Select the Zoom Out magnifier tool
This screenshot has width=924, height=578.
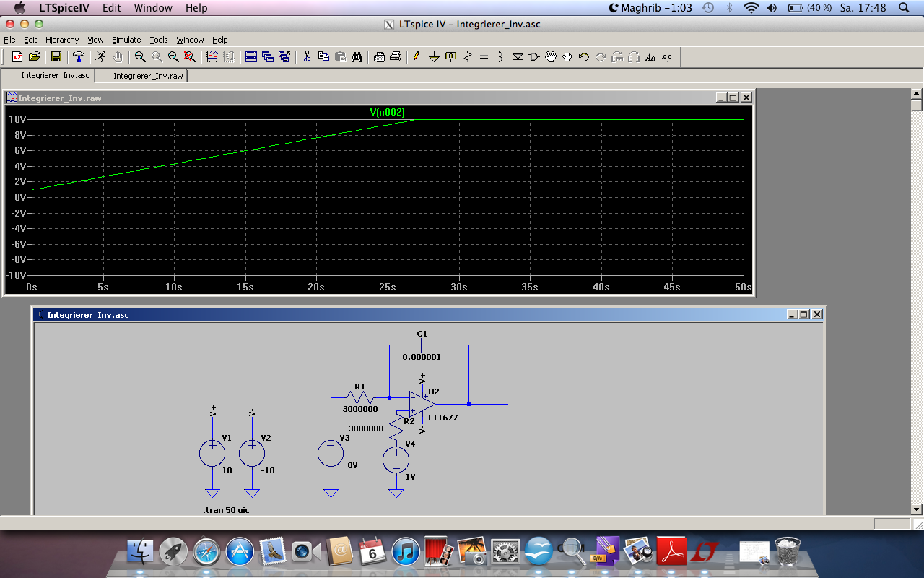173,57
